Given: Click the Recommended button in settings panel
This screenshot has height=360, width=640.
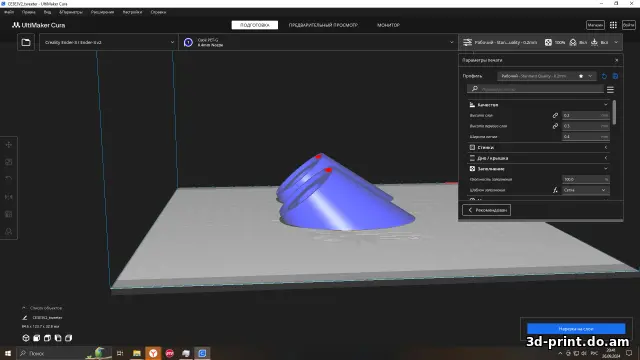Looking at the screenshot, I should [x=487, y=210].
